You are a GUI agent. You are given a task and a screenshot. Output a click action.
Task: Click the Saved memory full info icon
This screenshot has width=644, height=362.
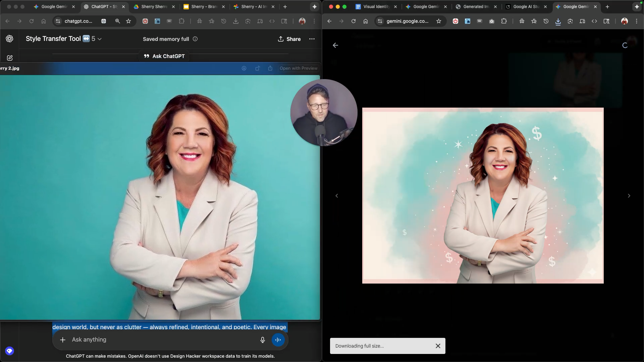click(195, 39)
